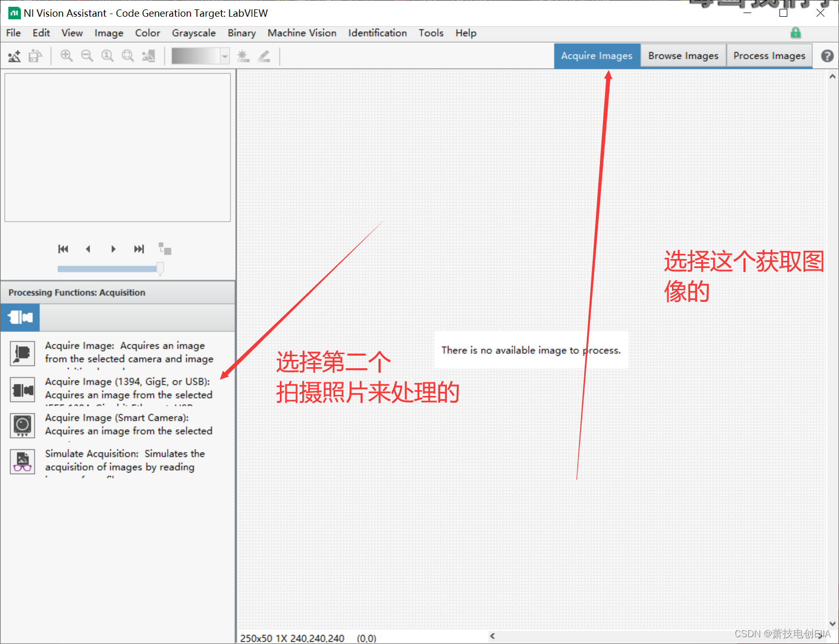Click the 'Processing Functions: Acquisition' header

[x=77, y=292]
